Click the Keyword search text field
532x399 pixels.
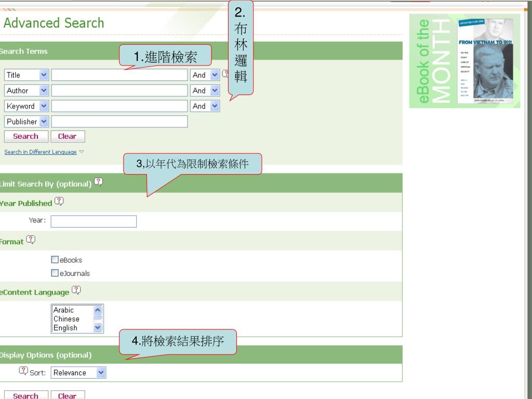point(119,106)
